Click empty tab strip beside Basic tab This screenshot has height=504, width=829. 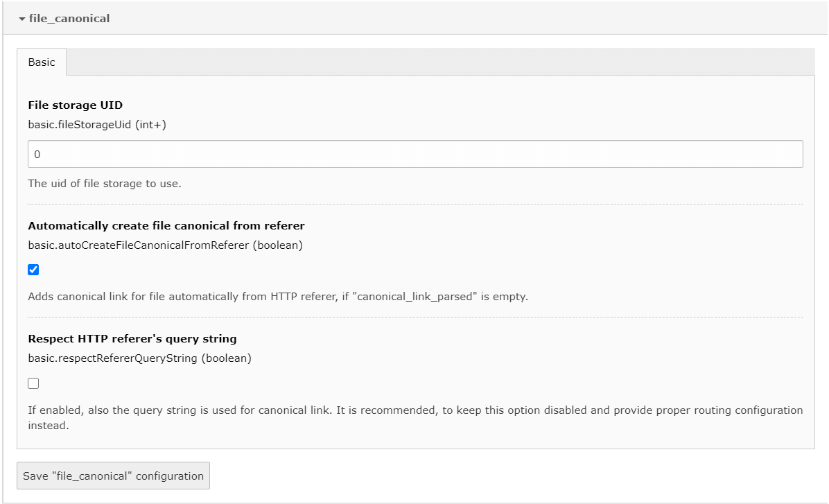tap(440, 62)
